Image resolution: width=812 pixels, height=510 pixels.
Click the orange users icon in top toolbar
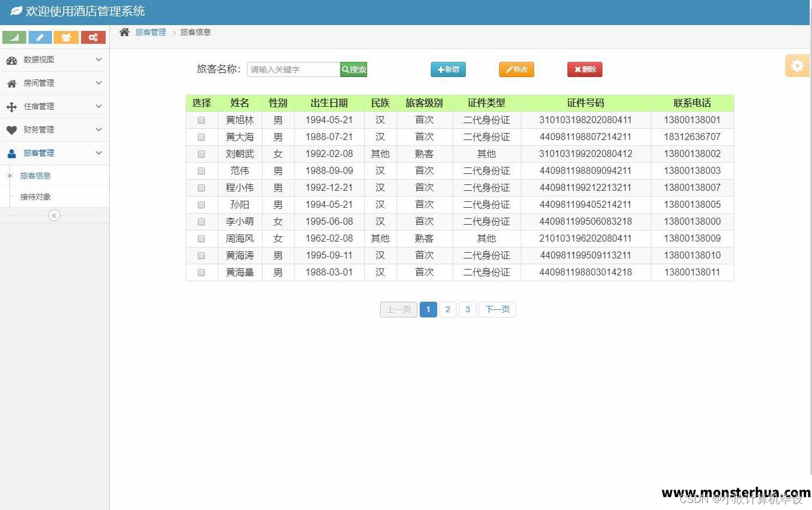coord(66,37)
